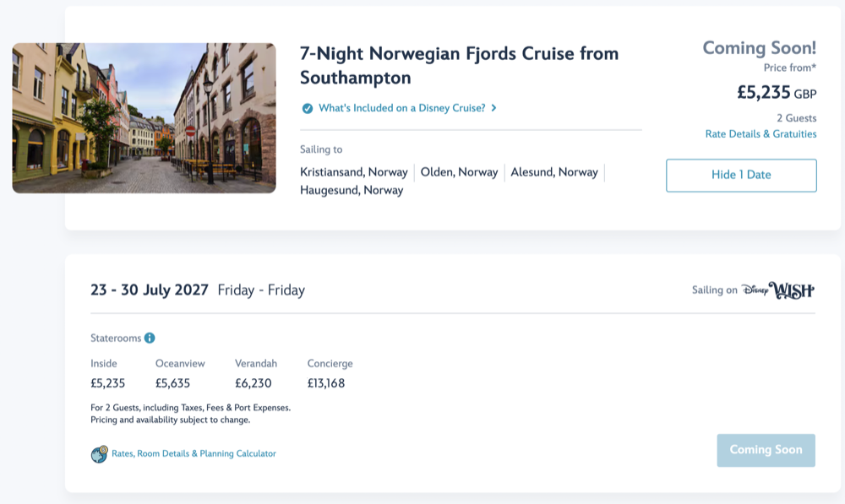Click the Alesund street photo thumbnail

click(144, 118)
